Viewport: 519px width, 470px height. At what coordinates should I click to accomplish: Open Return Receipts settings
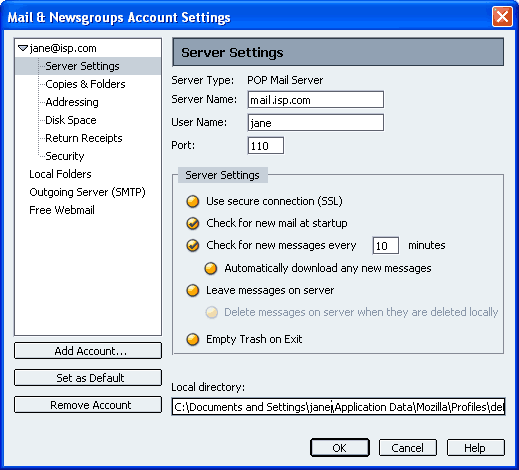click(84, 138)
